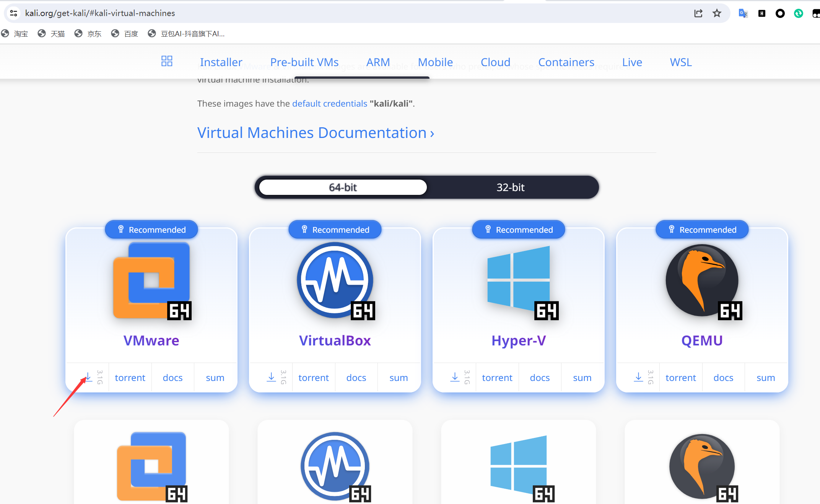Get the QEMU torrent

coord(681,378)
